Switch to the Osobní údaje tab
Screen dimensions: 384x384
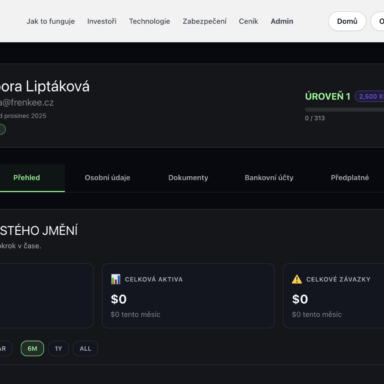[107, 178]
